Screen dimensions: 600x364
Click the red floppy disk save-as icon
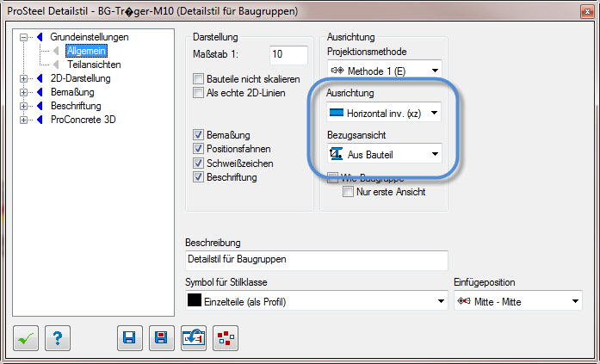[162, 338]
